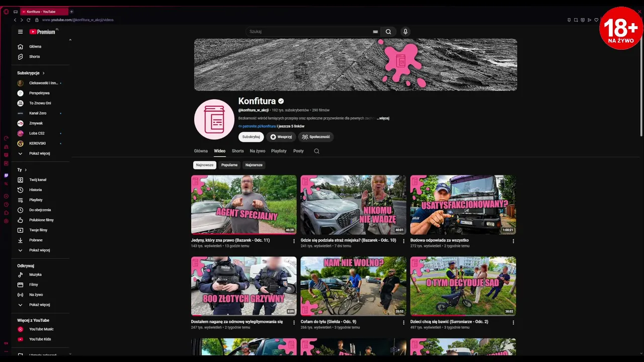
Task: Click the YouTube Premium logo
Action: (44, 32)
